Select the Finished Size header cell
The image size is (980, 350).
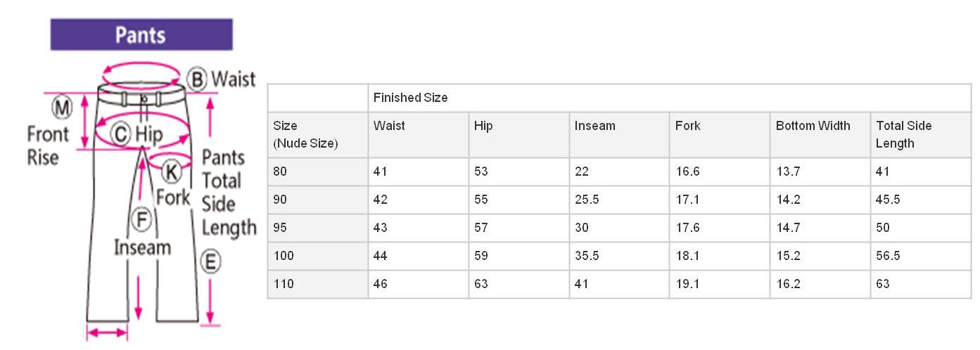click(670, 98)
